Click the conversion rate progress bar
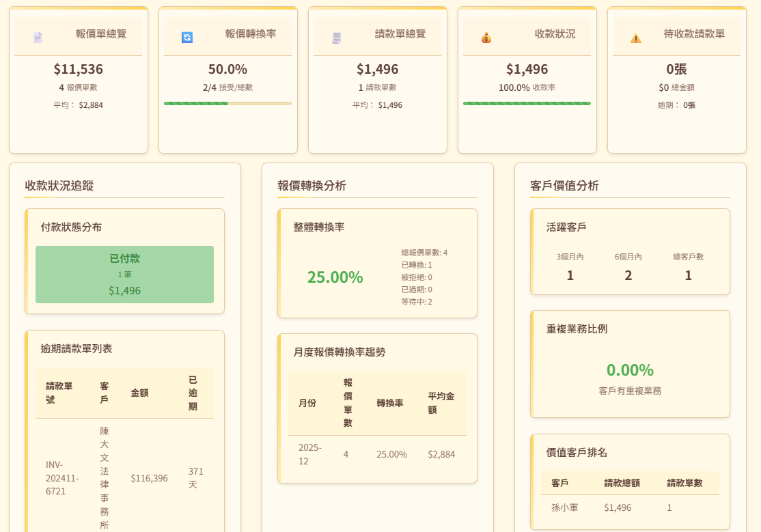Image resolution: width=761 pixels, height=532 pixels. [227, 103]
